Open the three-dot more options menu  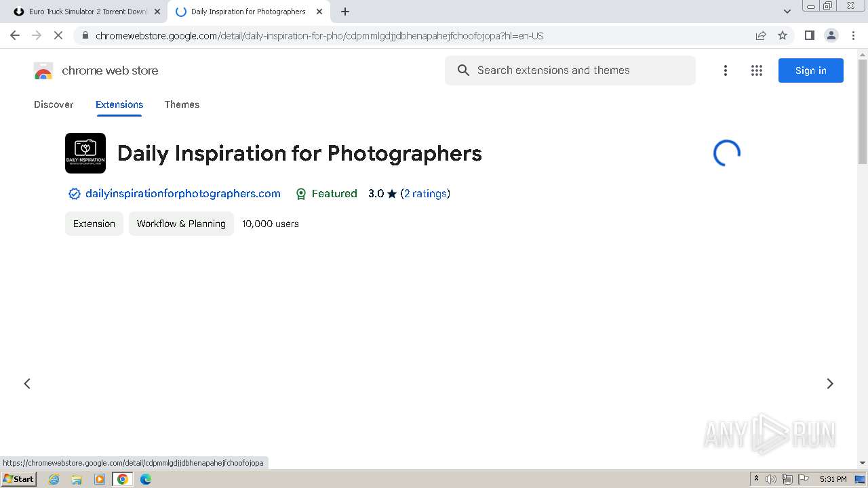point(726,70)
